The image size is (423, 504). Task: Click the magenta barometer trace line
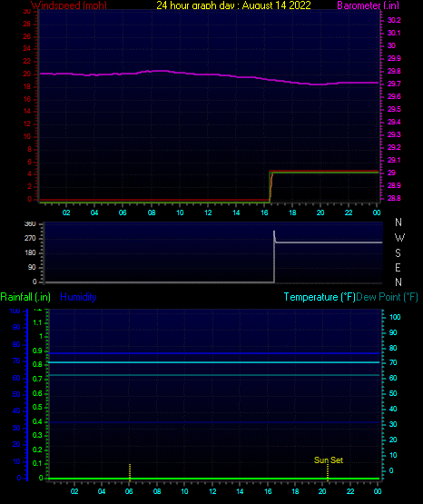tap(209, 74)
